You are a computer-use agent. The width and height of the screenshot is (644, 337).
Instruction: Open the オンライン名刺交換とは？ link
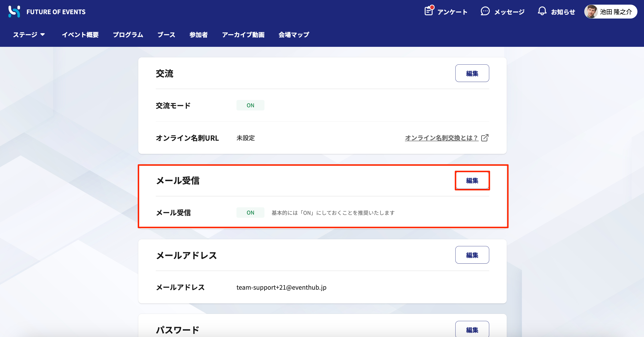441,138
